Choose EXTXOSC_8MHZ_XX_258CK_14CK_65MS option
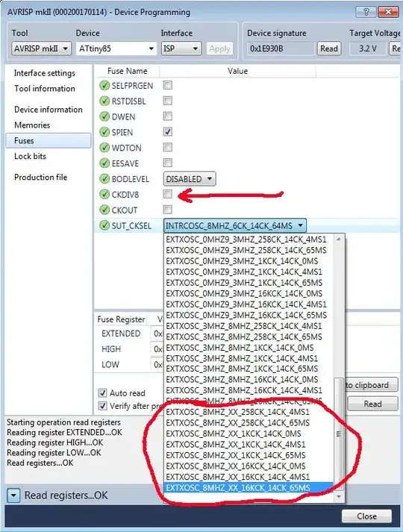 click(249, 423)
